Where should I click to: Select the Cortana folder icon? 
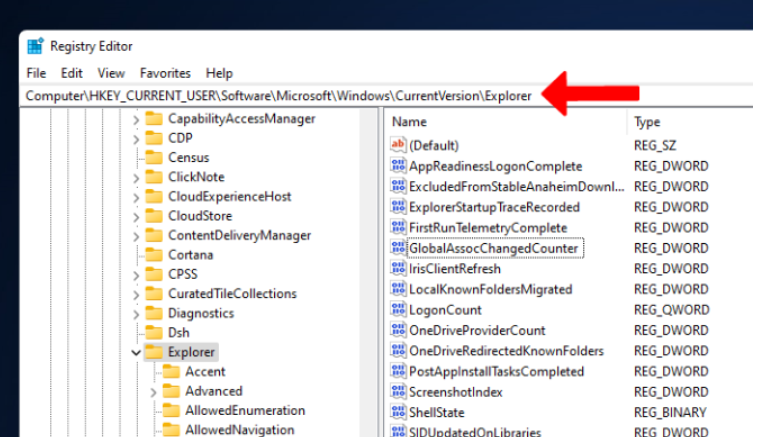point(154,254)
